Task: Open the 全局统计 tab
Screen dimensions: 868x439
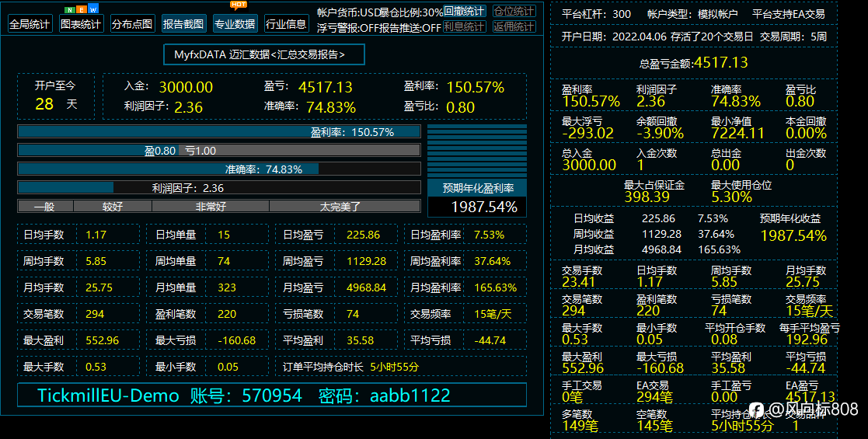Action: 30,24
